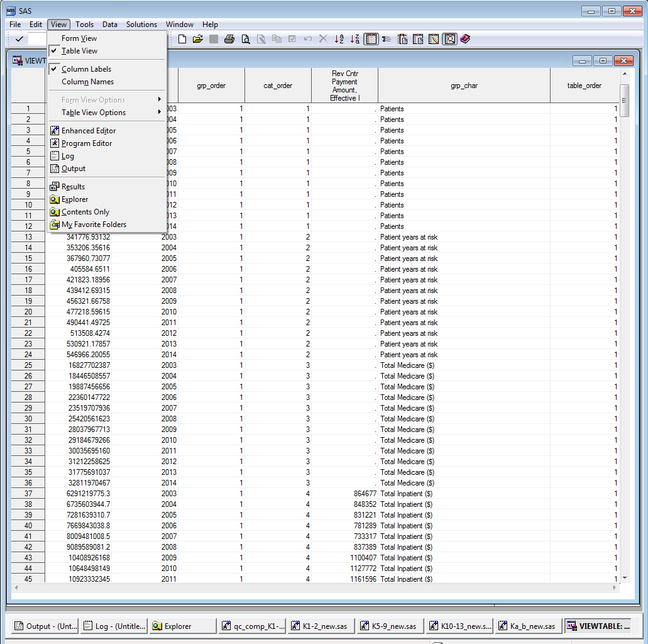
Task: Click the command input box in toolbar
Action: (x=38, y=39)
